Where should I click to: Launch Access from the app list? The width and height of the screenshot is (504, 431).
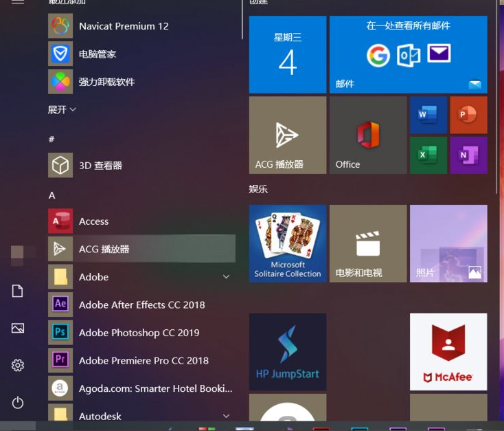click(141, 221)
